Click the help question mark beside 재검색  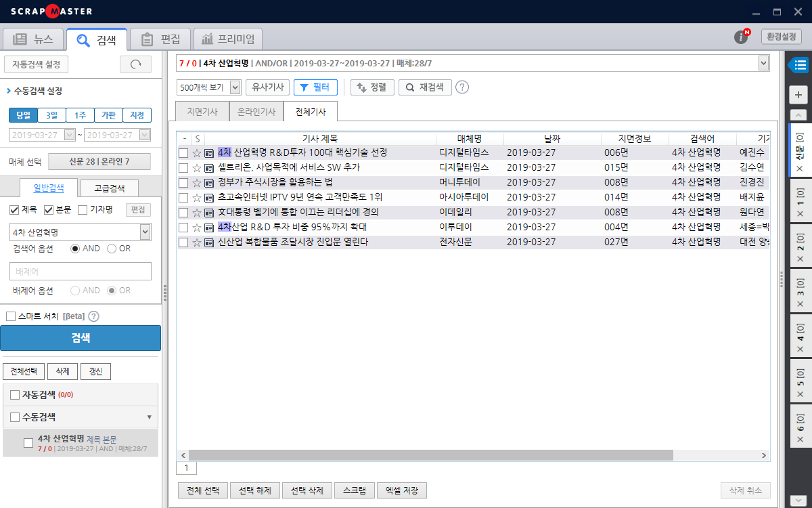(461, 87)
